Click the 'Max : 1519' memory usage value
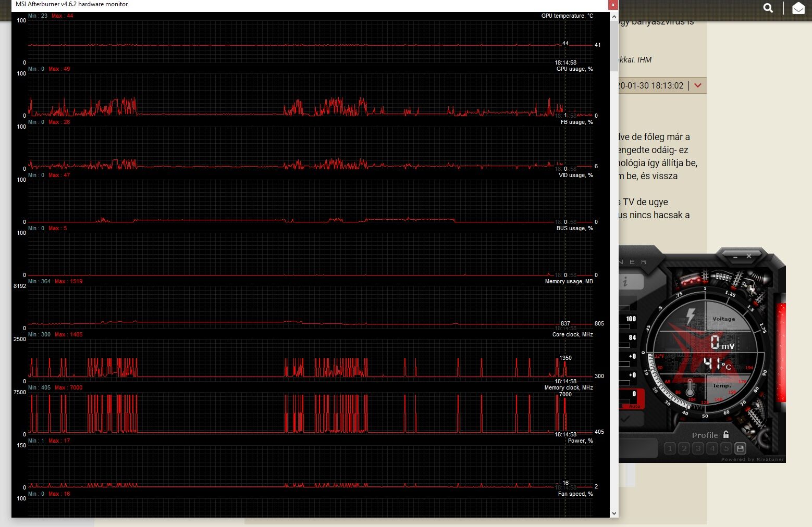Viewport: 812px width, 527px height. click(x=68, y=281)
